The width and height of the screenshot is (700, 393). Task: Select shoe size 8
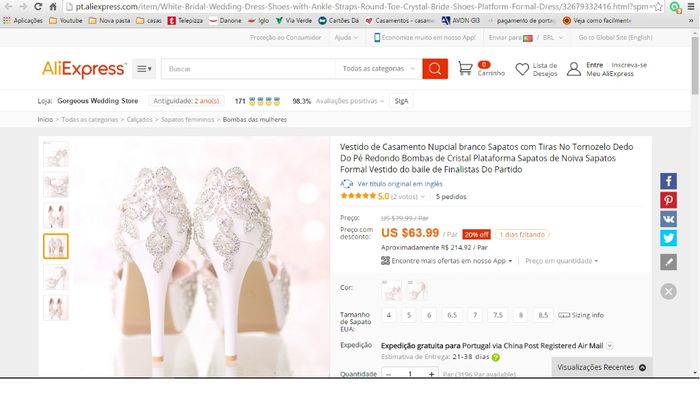(x=521, y=315)
